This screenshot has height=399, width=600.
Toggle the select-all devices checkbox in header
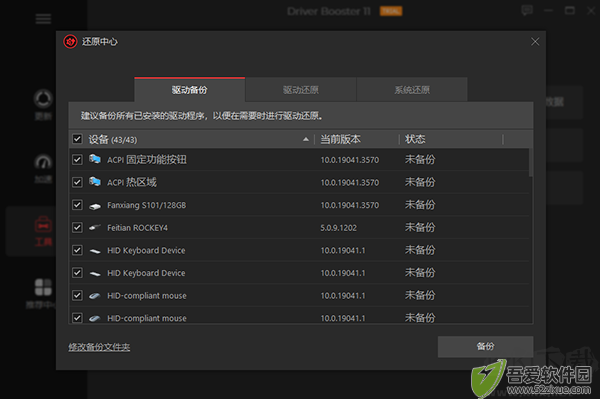click(x=77, y=139)
